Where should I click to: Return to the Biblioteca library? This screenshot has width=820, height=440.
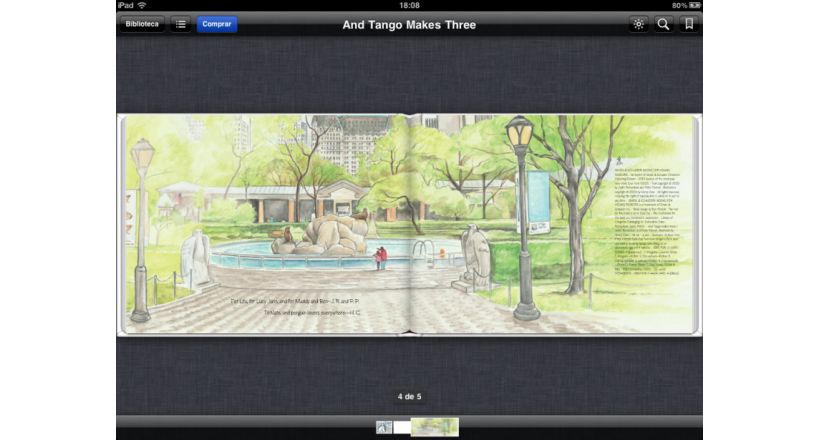coord(142,24)
